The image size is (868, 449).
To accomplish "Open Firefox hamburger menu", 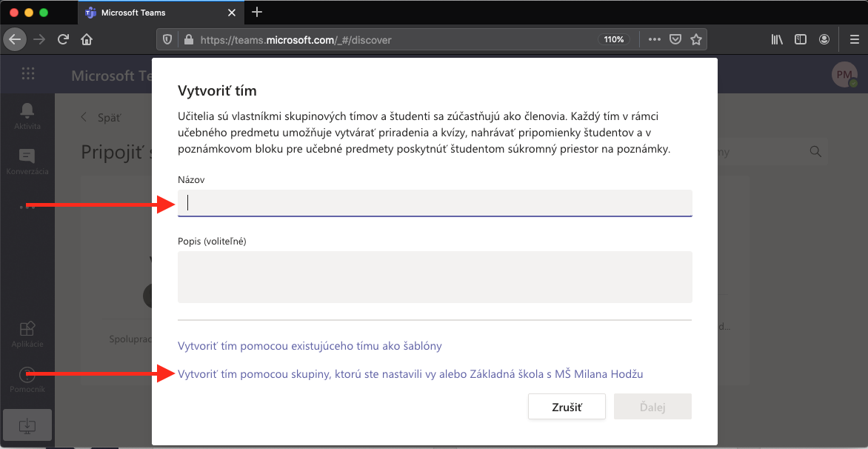I will (x=853, y=39).
